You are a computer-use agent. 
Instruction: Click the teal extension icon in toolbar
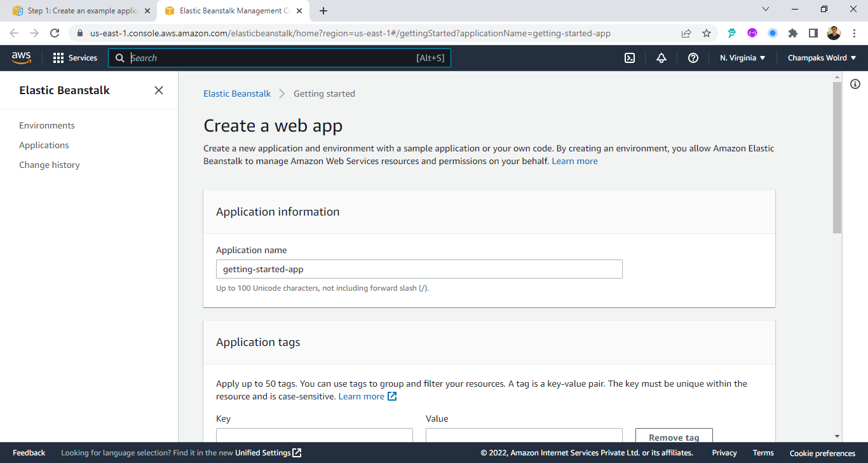point(732,33)
